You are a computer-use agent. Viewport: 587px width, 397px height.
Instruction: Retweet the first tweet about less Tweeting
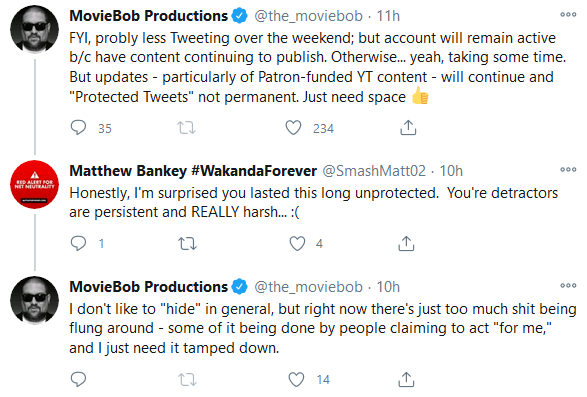[186, 128]
